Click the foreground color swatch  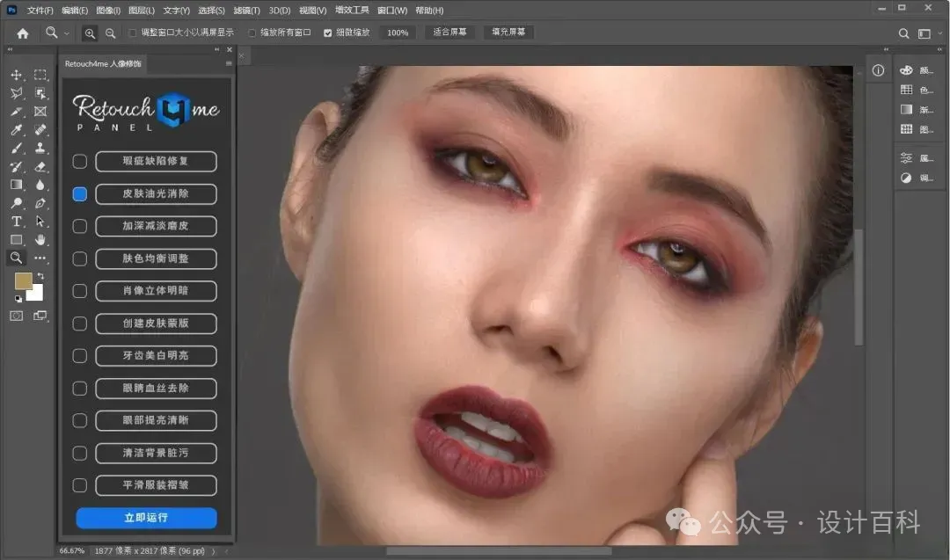click(23, 281)
